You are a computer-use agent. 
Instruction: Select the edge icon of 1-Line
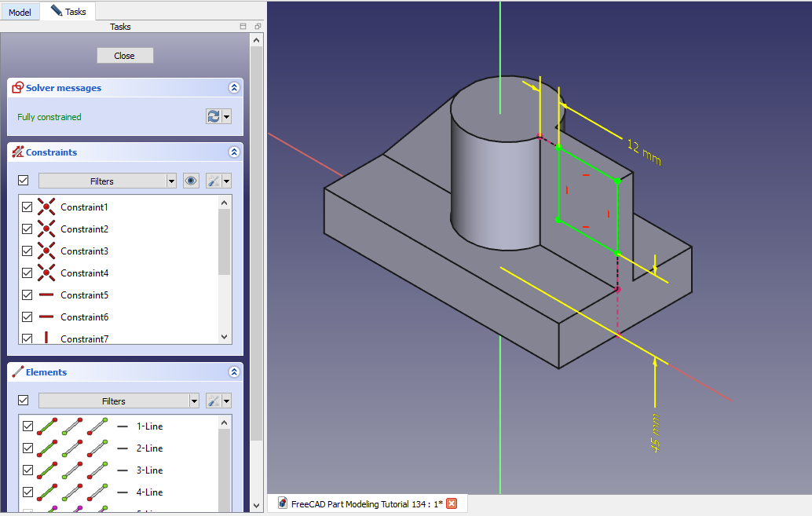pos(47,426)
